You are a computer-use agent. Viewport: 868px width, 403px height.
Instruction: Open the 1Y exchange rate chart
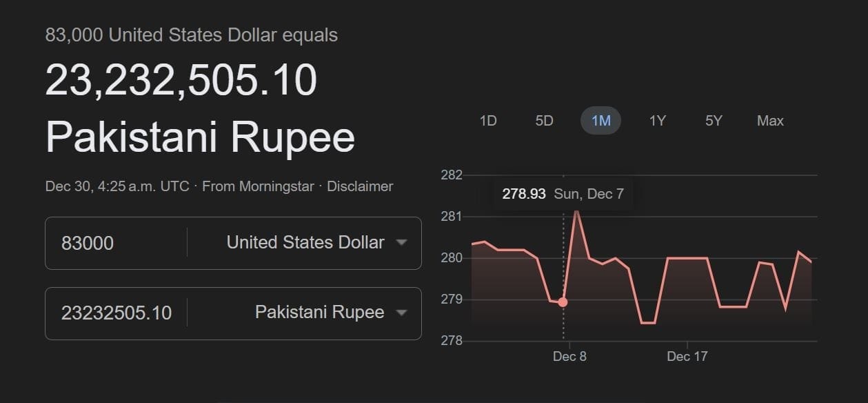click(657, 120)
